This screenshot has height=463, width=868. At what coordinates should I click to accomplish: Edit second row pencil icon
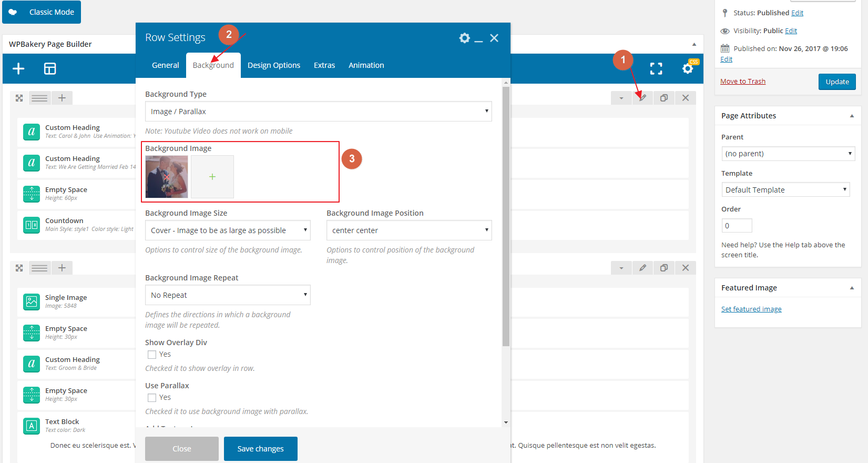642,268
